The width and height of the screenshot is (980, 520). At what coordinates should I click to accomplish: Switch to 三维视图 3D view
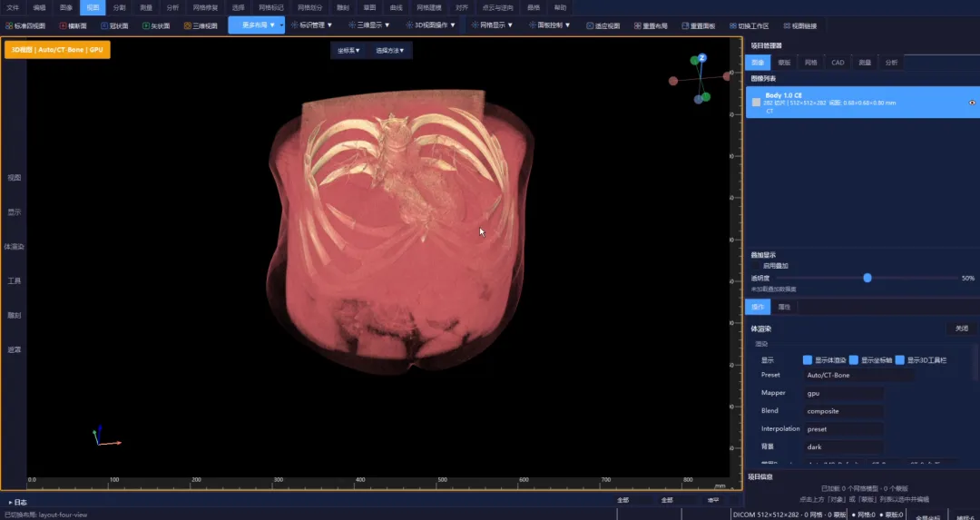coord(201,25)
